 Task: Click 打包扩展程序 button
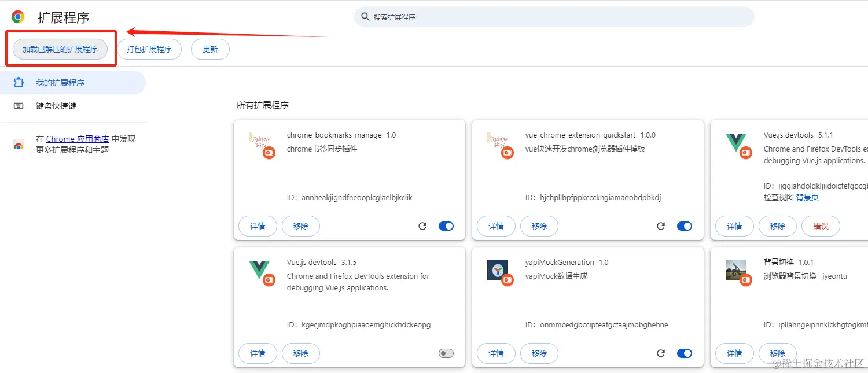tap(149, 49)
